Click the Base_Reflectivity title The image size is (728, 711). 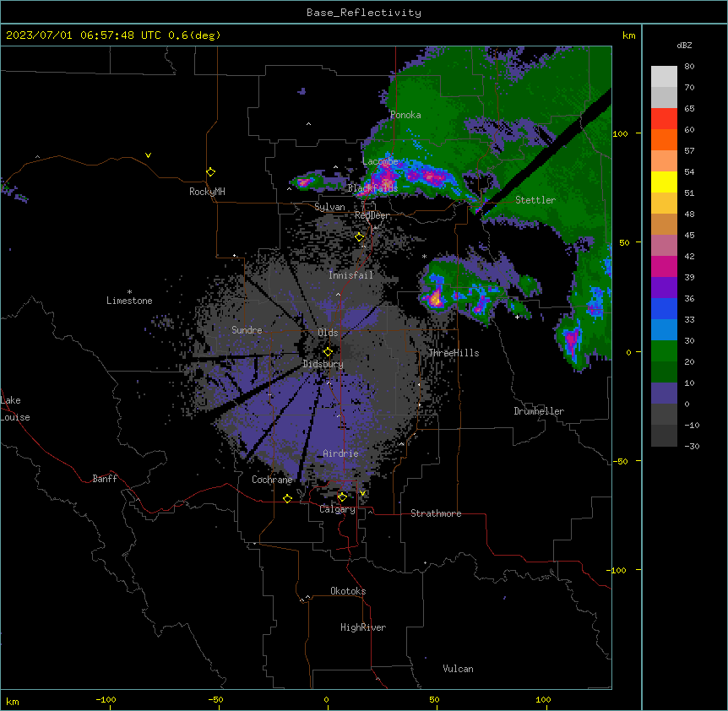click(364, 13)
